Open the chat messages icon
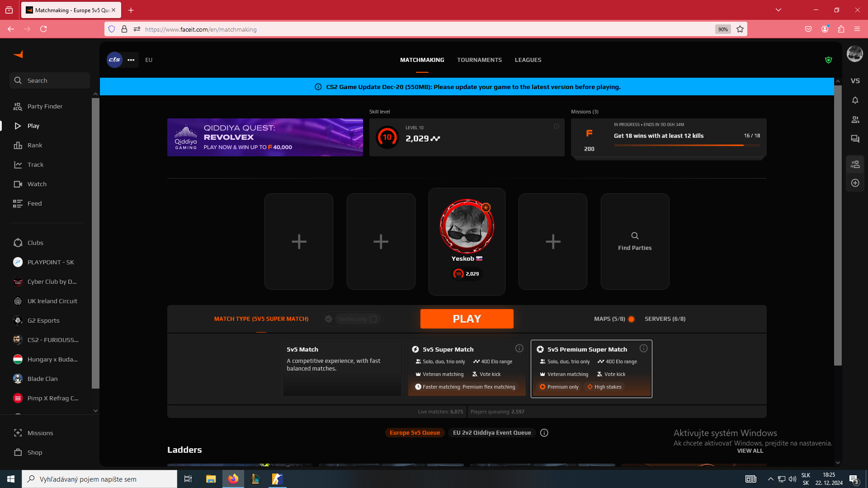 point(855,139)
